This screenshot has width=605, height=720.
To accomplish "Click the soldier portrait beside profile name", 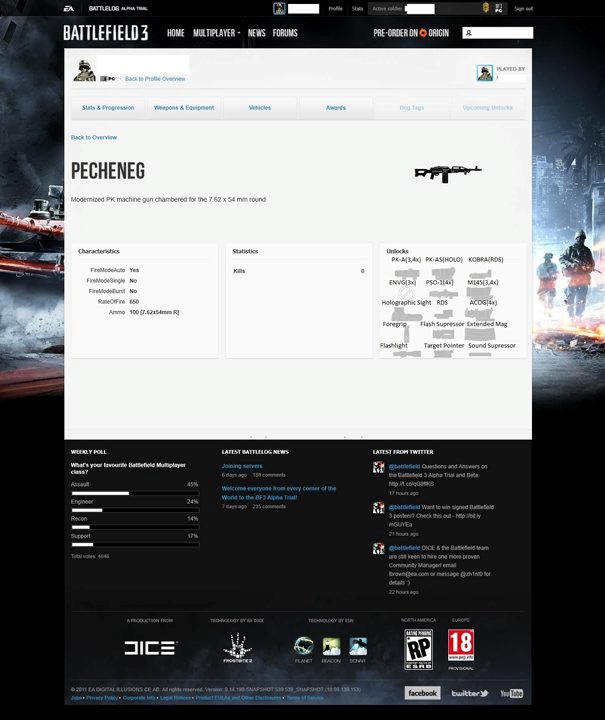I will click(85, 70).
